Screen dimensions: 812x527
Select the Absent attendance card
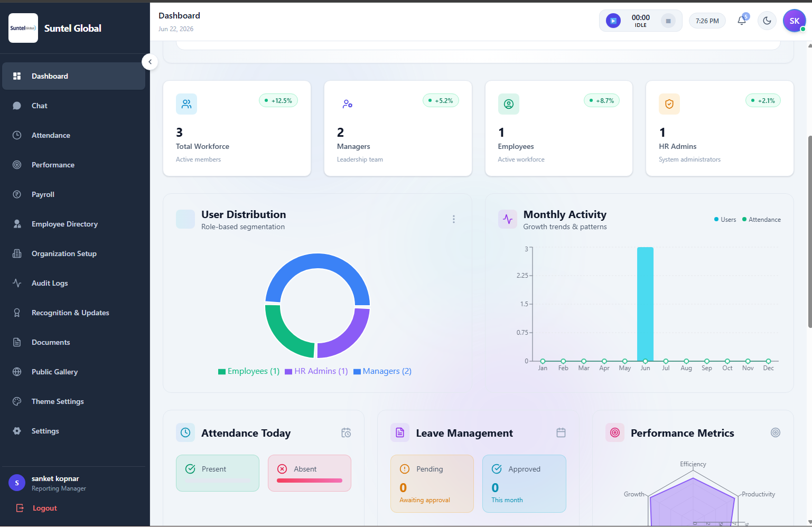tap(310, 473)
